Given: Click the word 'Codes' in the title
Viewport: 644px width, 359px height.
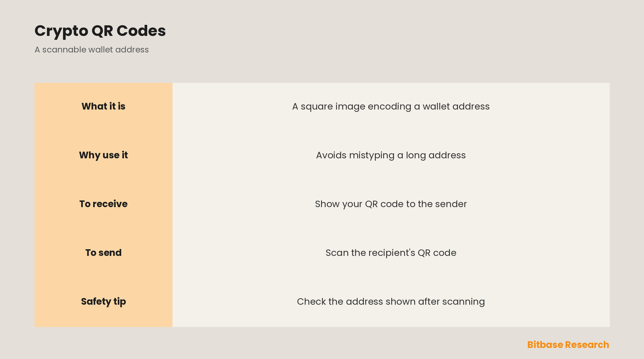Looking at the screenshot, I should (141, 31).
